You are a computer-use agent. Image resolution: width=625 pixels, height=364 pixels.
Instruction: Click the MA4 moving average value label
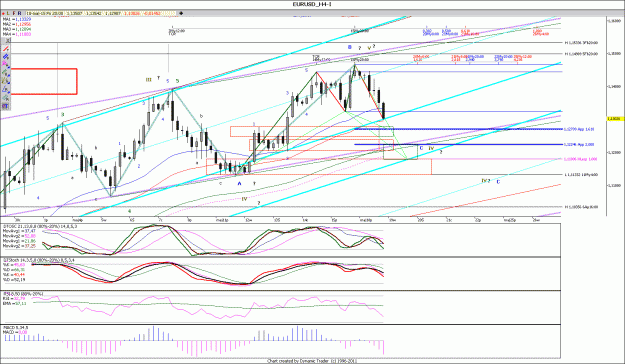17,34
